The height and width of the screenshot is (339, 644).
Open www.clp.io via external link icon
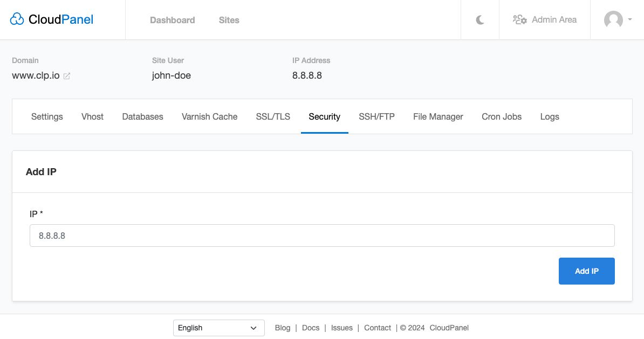pyautogui.click(x=67, y=76)
